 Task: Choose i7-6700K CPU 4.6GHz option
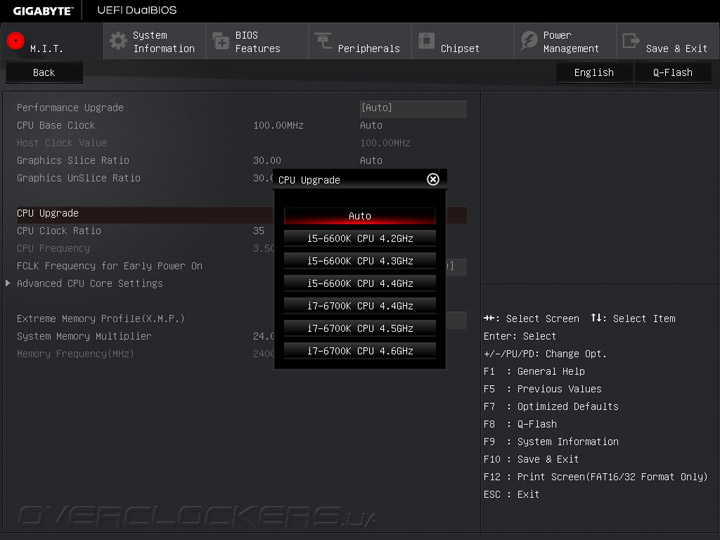360,351
